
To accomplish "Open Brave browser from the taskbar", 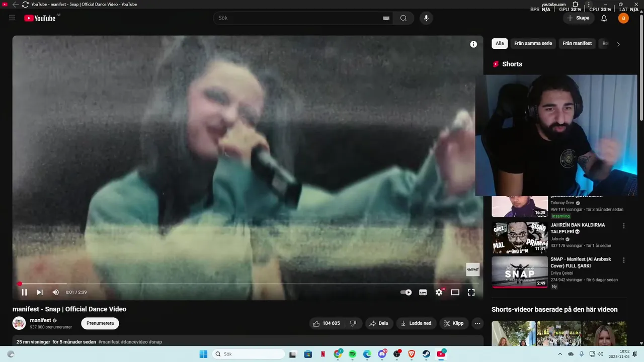I will [x=412, y=354].
